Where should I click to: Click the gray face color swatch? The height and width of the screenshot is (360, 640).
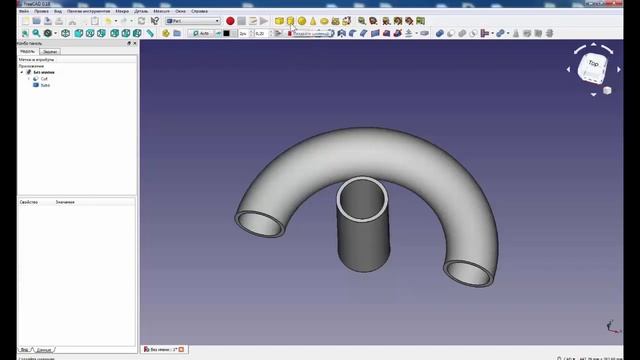pyautogui.click(x=234, y=33)
